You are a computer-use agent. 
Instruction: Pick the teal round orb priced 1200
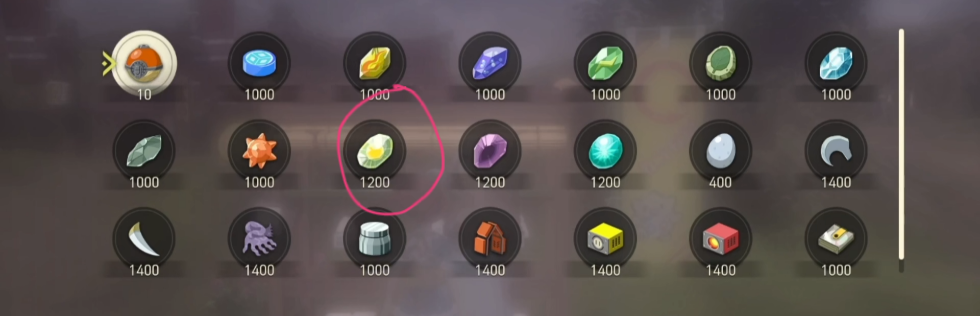click(605, 151)
